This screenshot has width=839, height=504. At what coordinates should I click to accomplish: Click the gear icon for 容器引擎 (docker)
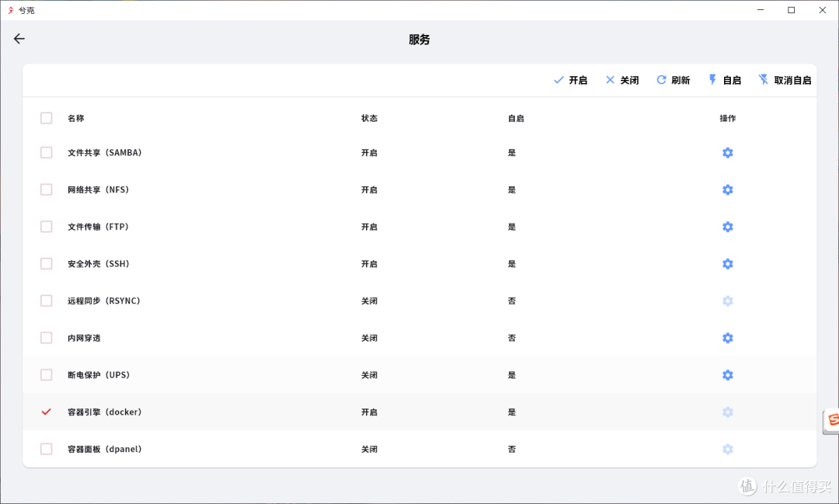pyautogui.click(x=727, y=412)
